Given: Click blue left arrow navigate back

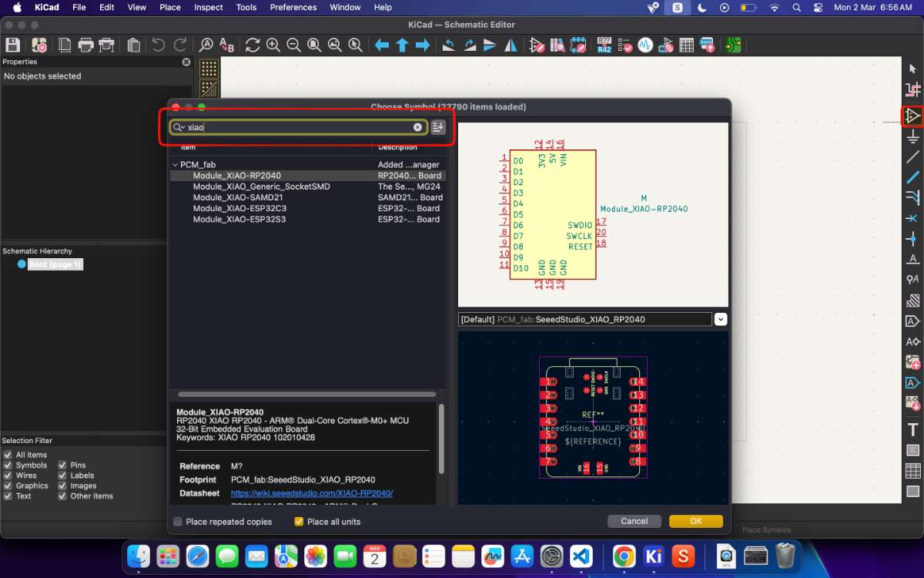Looking at the screenshot, I should click(x=382, y=45).
